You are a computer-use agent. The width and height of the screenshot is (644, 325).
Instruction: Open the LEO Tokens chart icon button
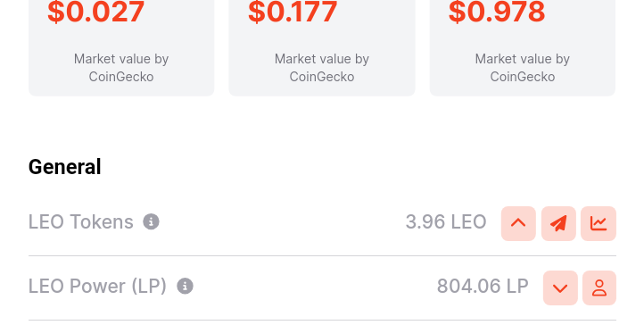599,223
